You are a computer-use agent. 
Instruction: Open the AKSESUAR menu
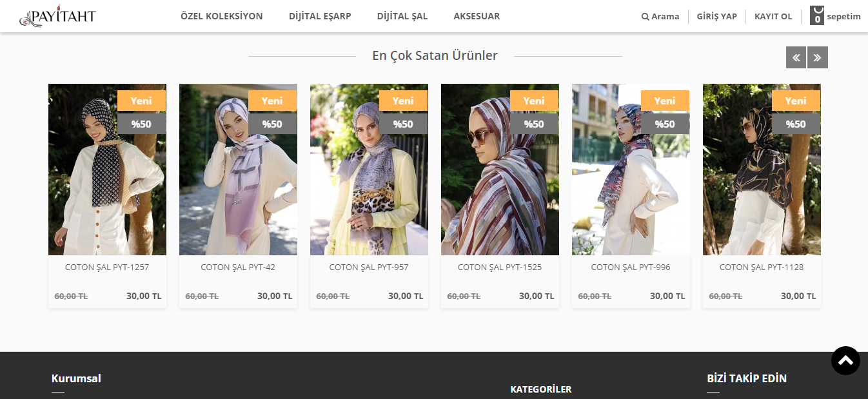477,16
